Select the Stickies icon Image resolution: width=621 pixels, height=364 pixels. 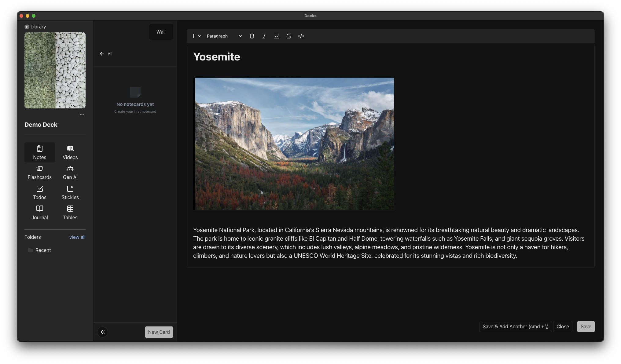click(70, 192)
